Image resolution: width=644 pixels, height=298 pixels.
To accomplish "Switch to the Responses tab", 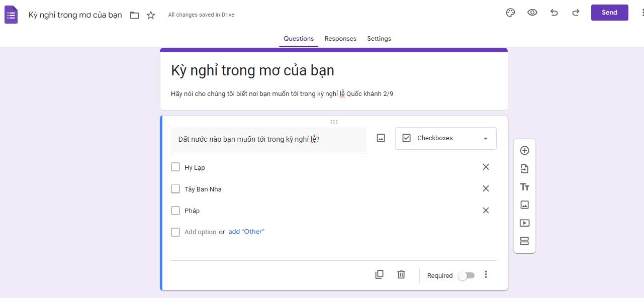I will [340, 38].
